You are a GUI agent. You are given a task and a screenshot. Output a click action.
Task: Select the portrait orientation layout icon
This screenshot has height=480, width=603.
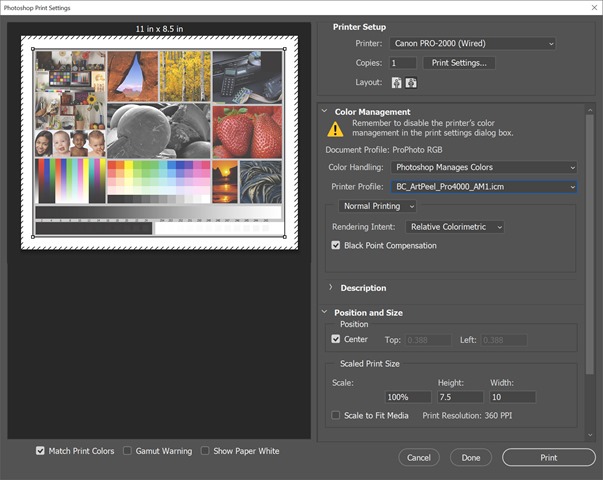396,82
